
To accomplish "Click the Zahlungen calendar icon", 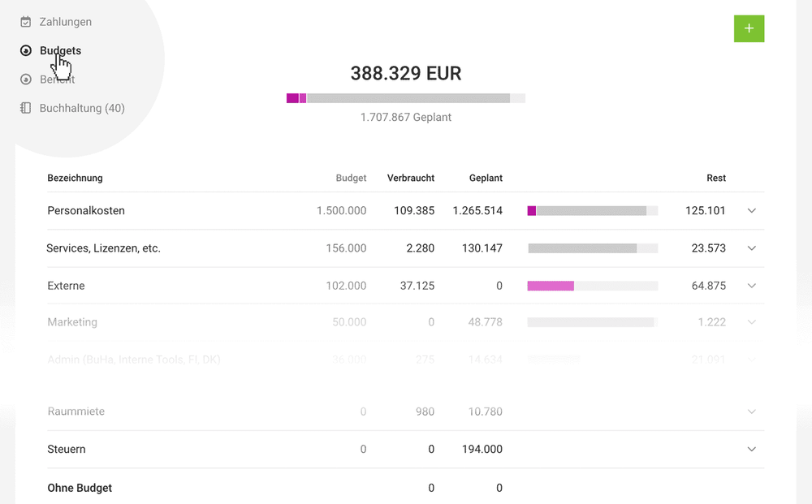I will click(x=25, y=22).
